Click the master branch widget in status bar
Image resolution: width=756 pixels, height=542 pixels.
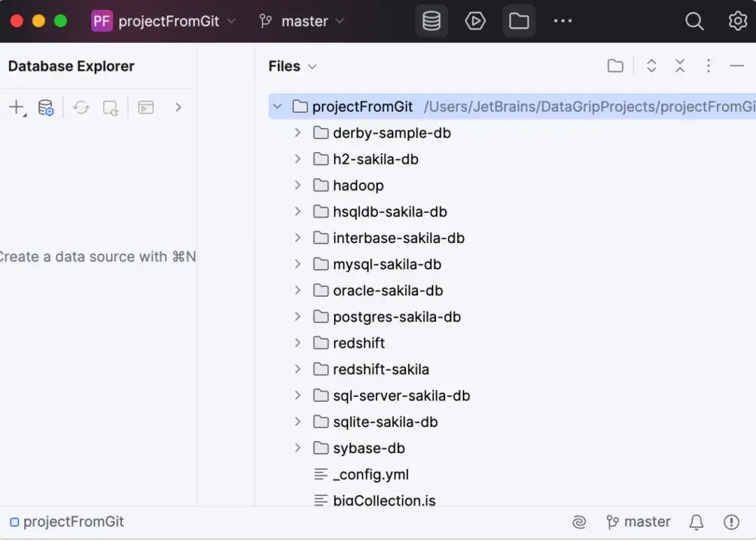pyautogui.click(x=638, y=522)
